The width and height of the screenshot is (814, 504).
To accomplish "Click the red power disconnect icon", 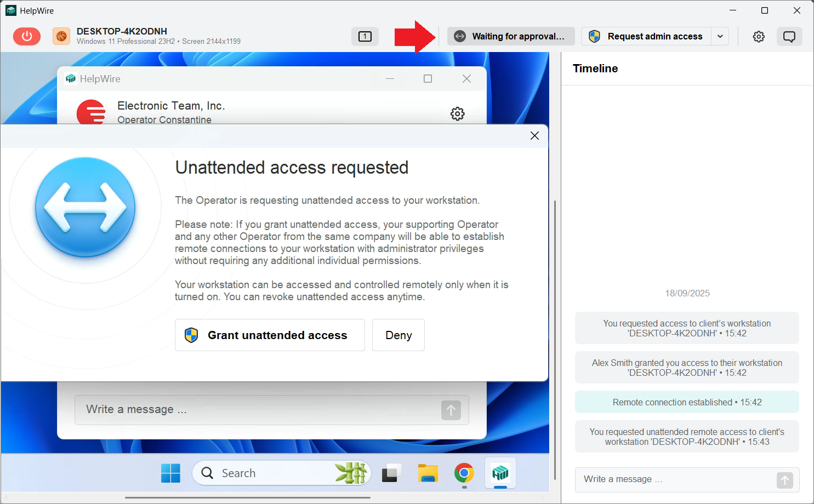I will pyautogui.click(x=26, y=36).
